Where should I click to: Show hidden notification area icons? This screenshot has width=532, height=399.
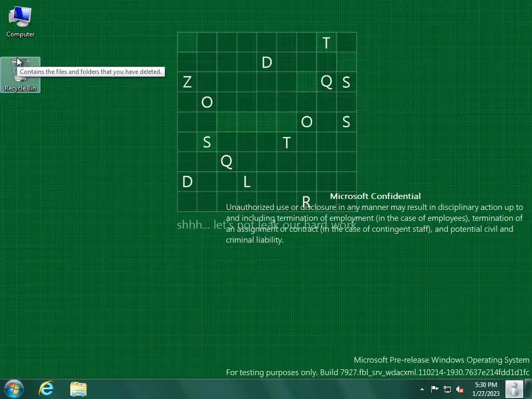(422, 389)
